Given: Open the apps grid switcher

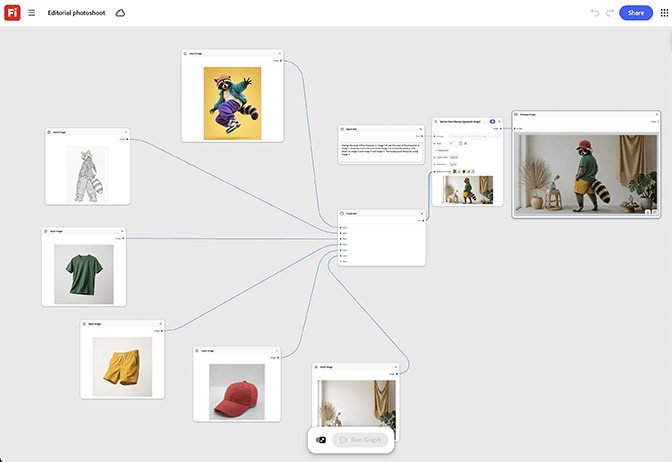Looking at the screenshot, I should pyautogui.click(x=664, y=13).
